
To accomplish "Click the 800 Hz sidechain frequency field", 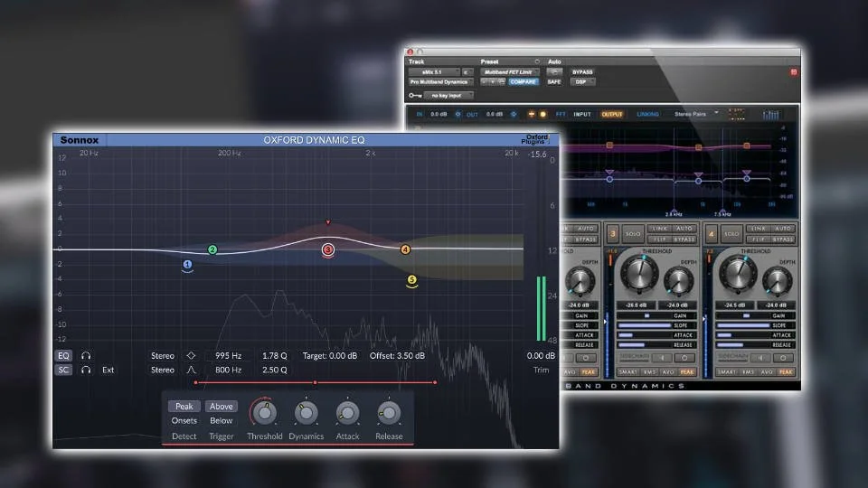I will pos(228,371).
